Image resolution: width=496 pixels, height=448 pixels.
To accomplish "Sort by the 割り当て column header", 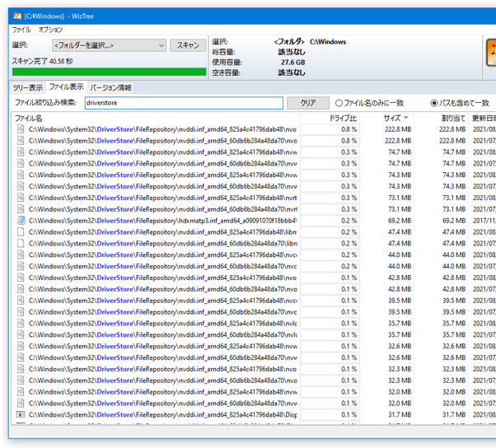I will [x=442, y=119].
